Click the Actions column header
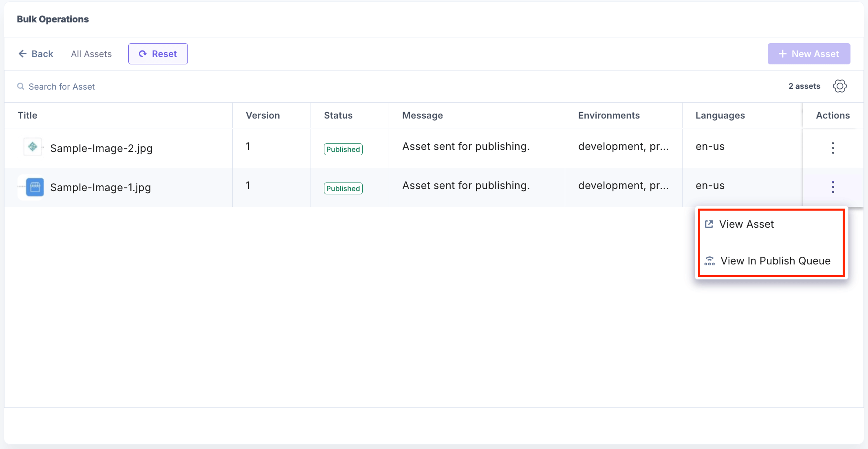This screenshot has width=868, height=449. 833,115
